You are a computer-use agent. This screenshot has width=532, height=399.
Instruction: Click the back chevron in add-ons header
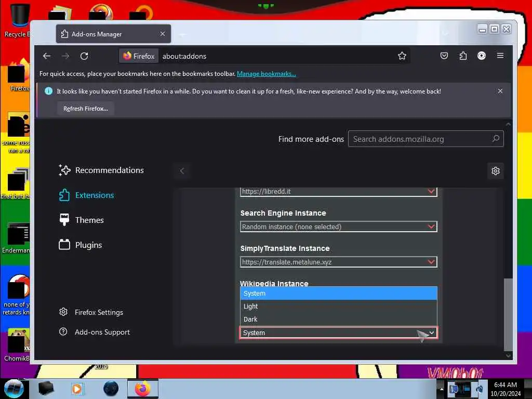click(182, 170)
